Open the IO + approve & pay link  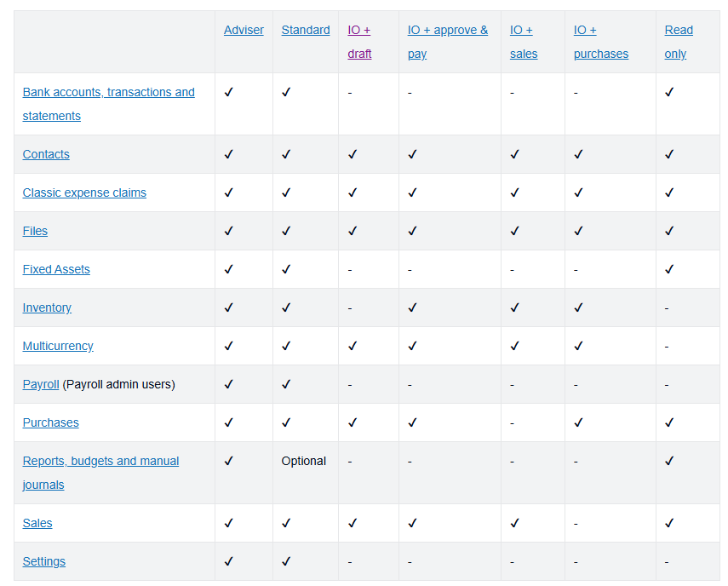pos(448,42)
